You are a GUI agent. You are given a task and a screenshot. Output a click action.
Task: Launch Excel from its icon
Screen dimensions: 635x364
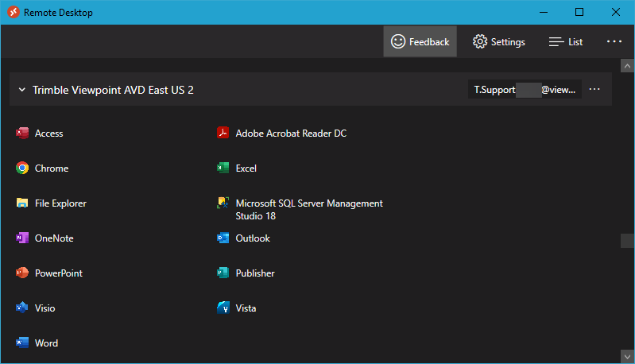[x=223, y=168]
